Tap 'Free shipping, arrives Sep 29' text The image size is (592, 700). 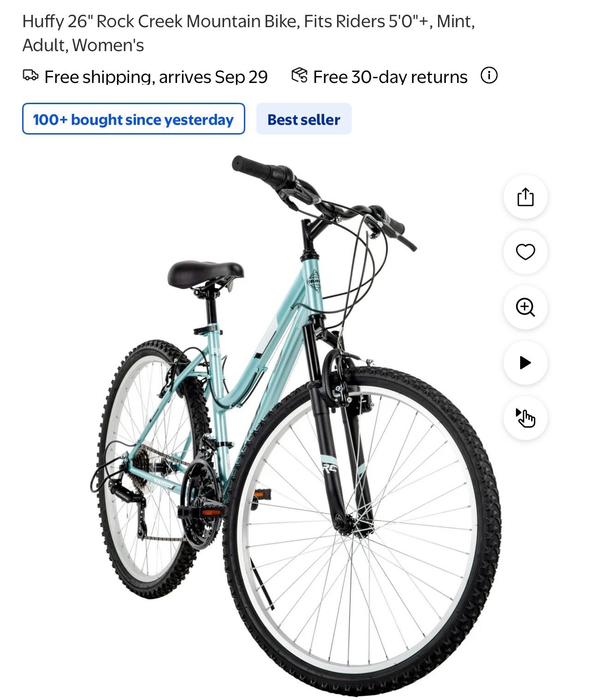click(156, 76)
